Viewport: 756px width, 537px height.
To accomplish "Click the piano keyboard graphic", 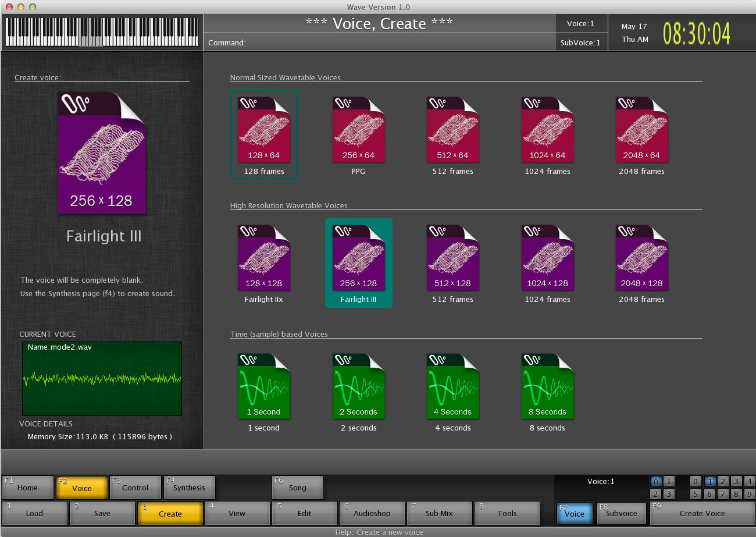I will 102,32.
